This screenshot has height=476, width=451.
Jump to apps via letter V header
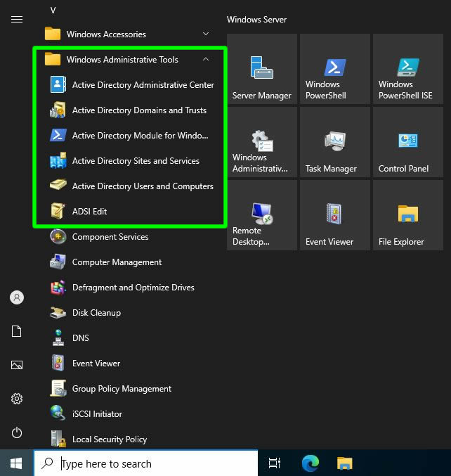click(x=53, y=10)
